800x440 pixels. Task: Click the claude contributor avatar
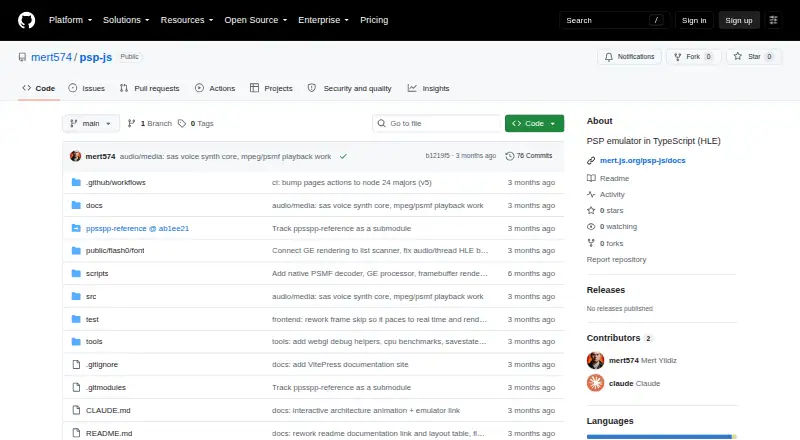(595, 383)
